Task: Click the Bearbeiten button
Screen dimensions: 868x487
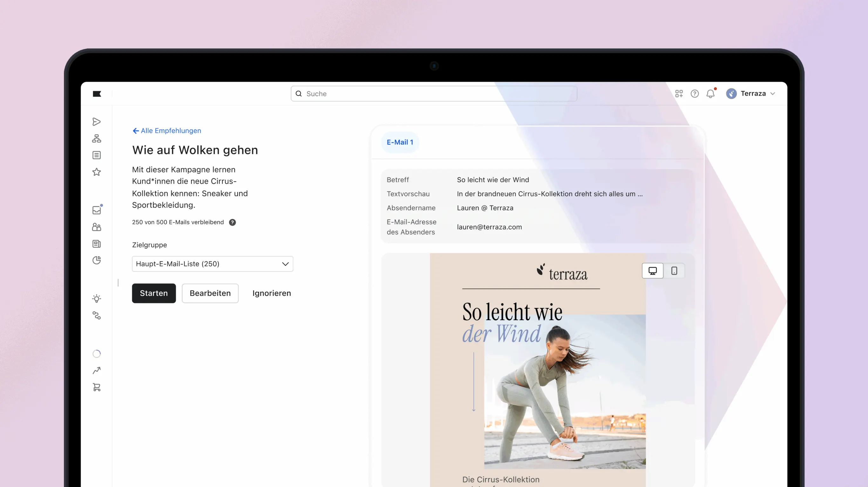Action: [x=210, y=293]
